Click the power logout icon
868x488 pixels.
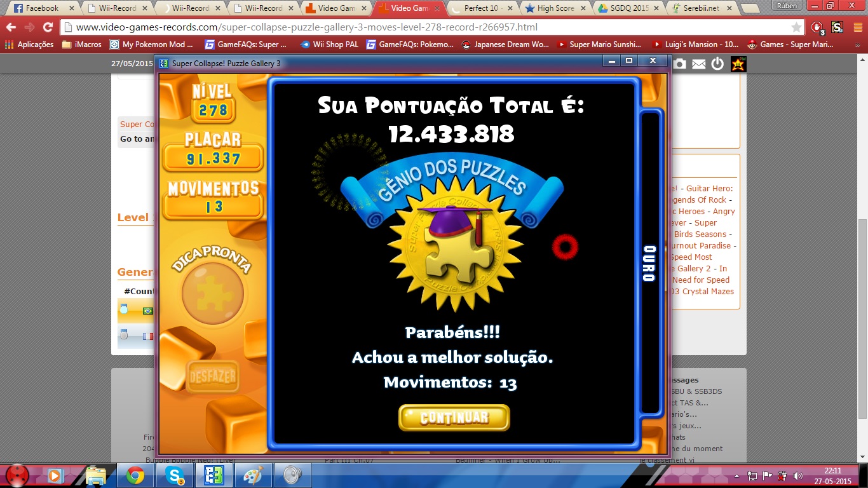tap(717, 64)
